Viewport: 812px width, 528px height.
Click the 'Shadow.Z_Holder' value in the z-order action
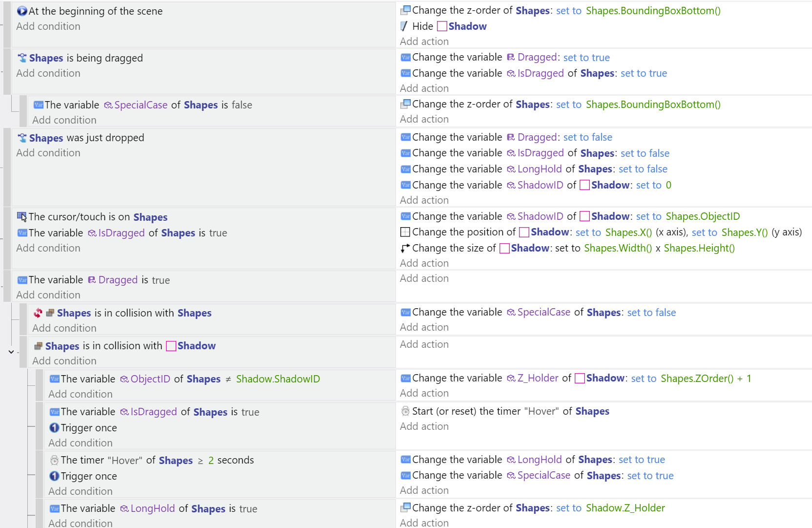[625, 508]
